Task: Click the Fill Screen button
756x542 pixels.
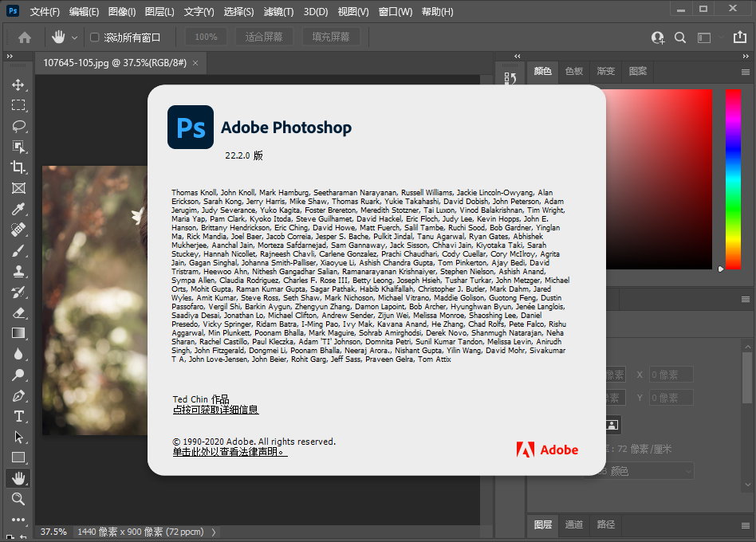Action: [331, 37]
